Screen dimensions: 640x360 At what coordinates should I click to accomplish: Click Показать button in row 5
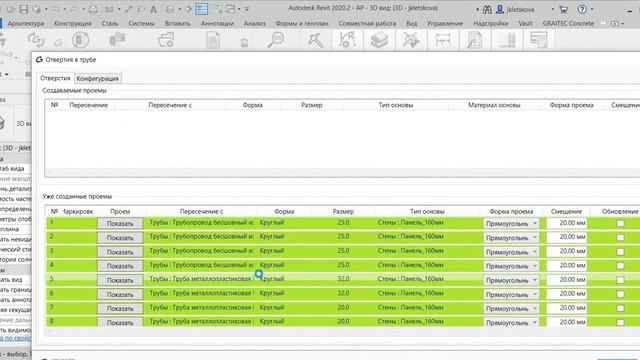120,280
